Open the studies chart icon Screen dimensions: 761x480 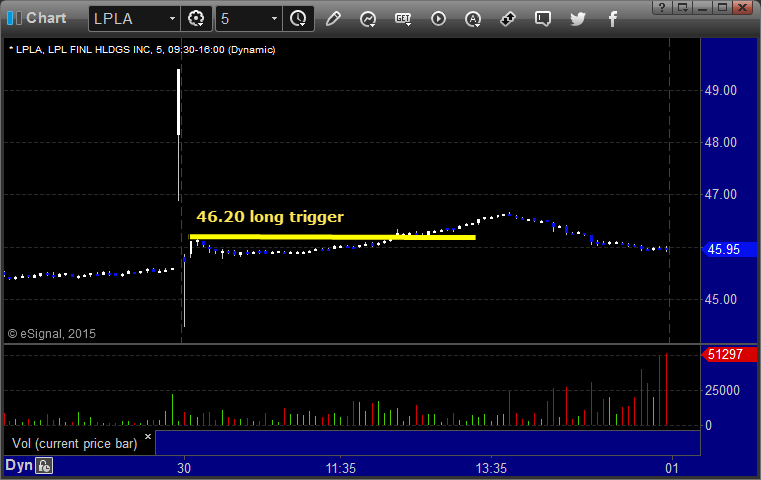(x=368, y=19)
